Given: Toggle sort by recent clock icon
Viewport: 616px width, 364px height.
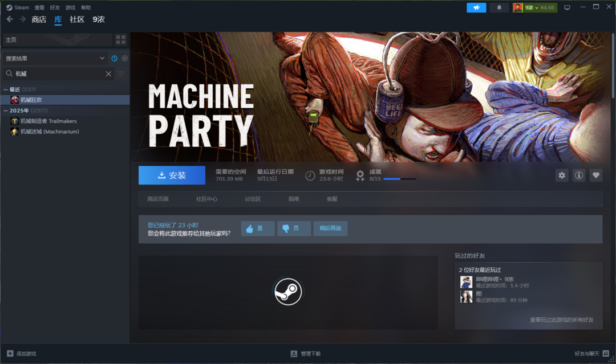Looking at the screenshot, I should (x=114, y=58).
